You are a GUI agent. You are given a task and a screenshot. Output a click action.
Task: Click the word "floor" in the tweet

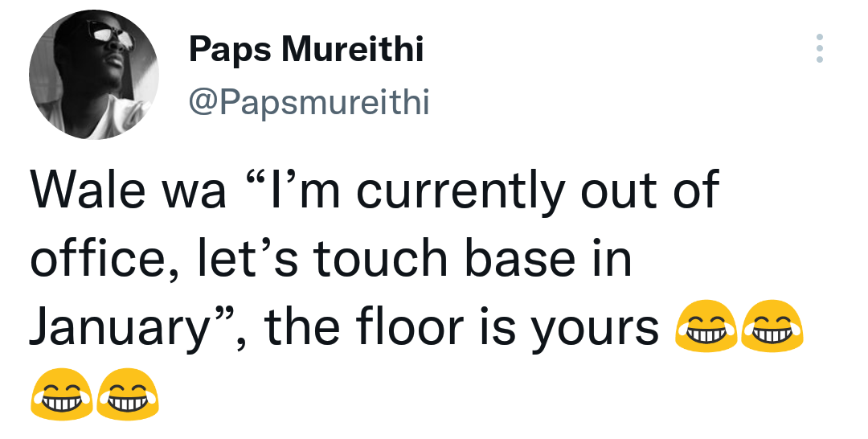click(411, 324)
